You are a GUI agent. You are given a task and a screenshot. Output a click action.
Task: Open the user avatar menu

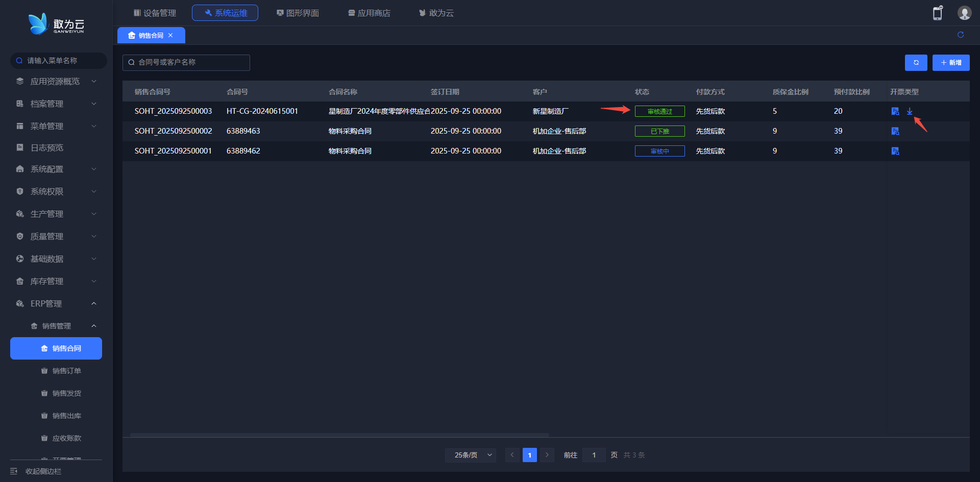coord(964,13)
